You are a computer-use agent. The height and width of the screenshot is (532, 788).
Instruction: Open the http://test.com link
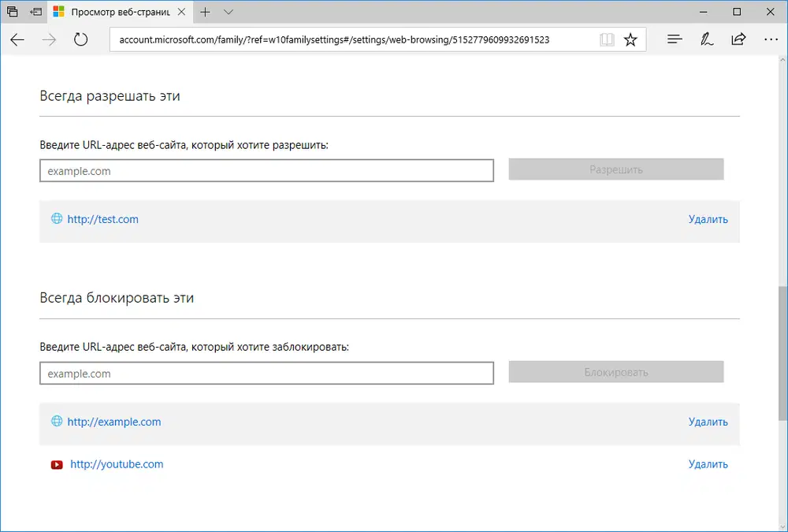[102, 219]
